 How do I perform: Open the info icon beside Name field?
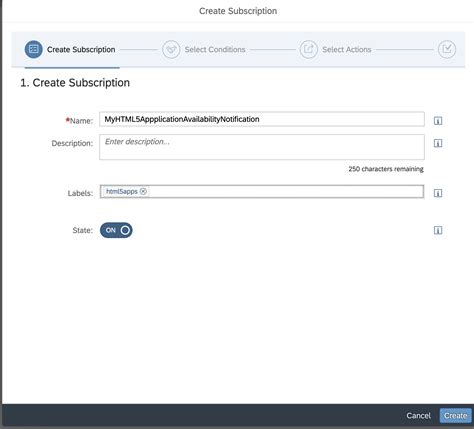[438, 121]
